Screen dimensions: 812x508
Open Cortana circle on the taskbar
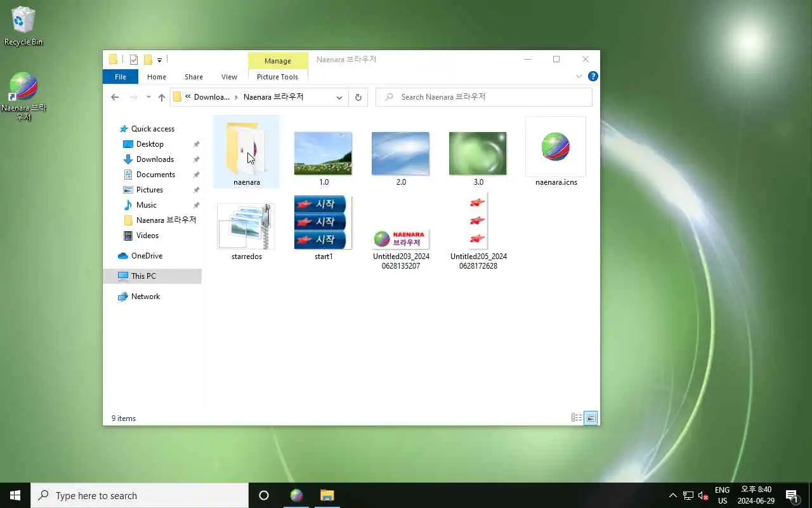[x=264, y=495]
